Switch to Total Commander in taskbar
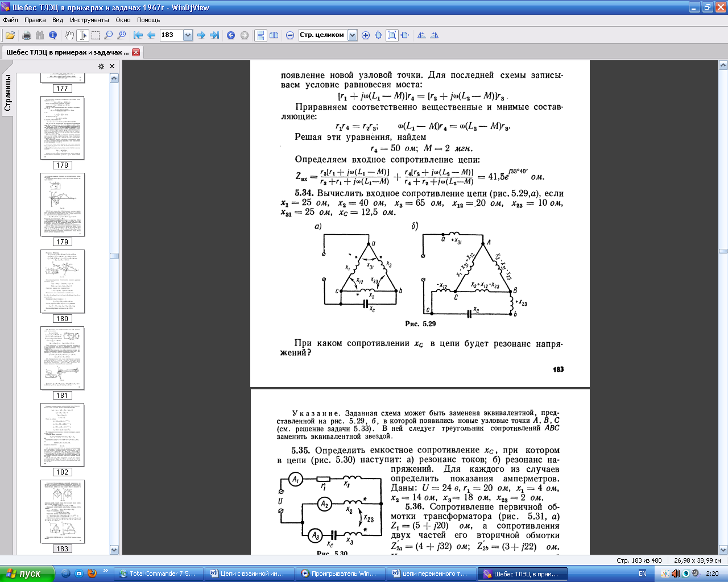Image resolution: width=728 pixels, height=582 pixels. [x=157, y=573]
